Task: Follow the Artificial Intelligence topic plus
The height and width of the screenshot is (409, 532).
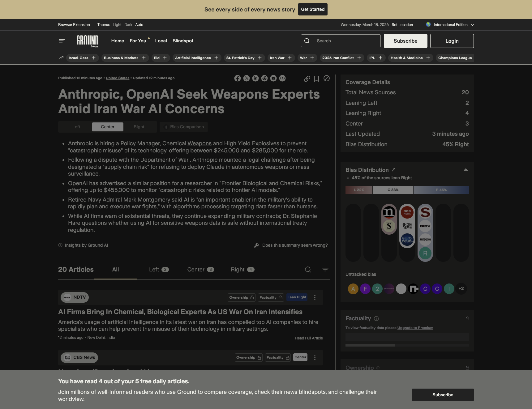Action: click(x=216, y=58)
